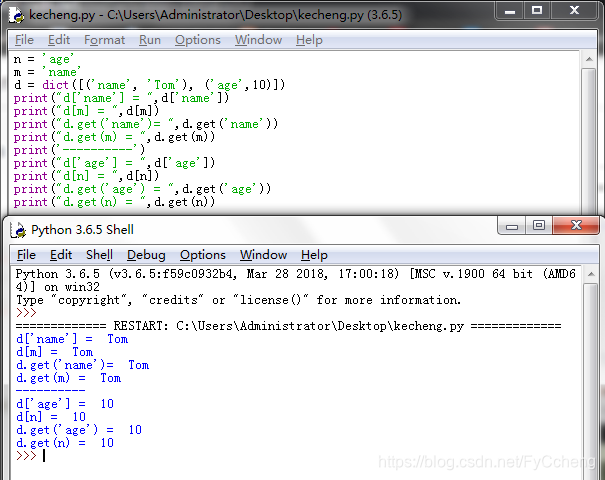
Task: Maximize the Python 3.6.5 Shell window
Action: (x=539, y=226)
